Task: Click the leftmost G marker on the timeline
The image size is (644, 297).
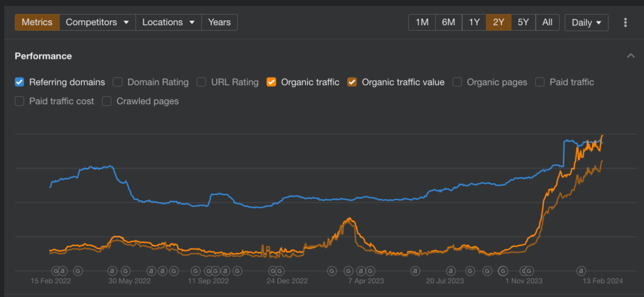Action: pos(54,271)
